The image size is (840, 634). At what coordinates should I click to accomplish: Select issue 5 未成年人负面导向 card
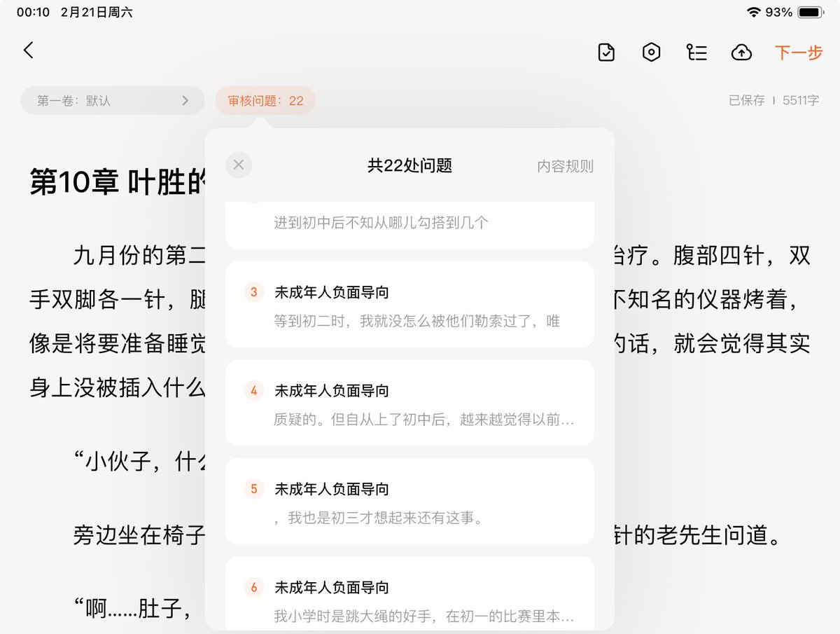coord(409,501)
